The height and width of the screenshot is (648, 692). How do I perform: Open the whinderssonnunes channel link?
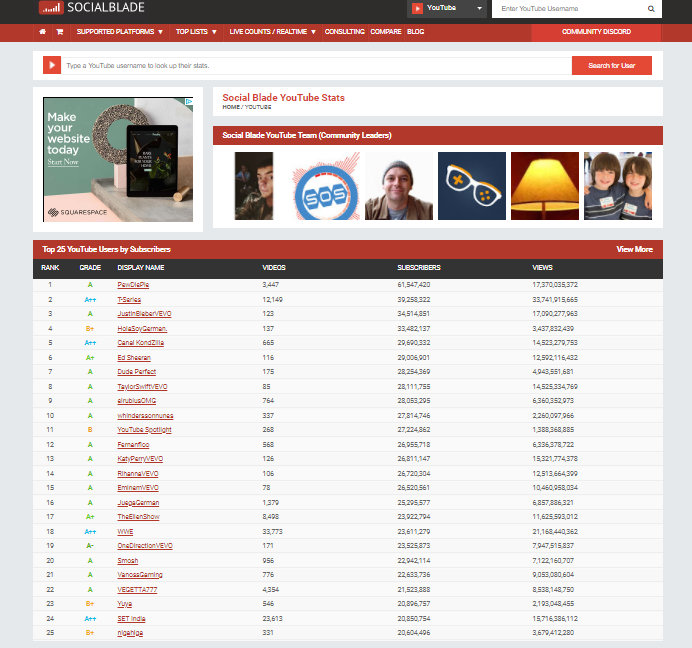(145, 416)
